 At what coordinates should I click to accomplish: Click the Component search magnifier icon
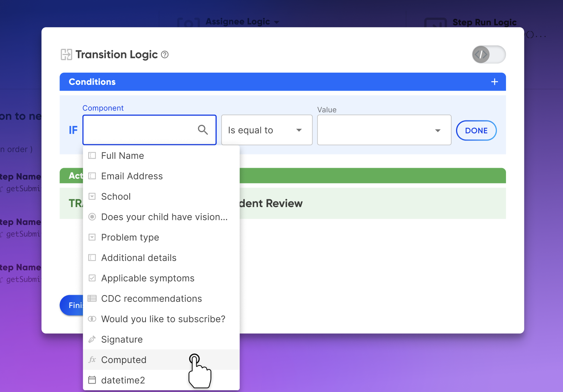[203, 130]
